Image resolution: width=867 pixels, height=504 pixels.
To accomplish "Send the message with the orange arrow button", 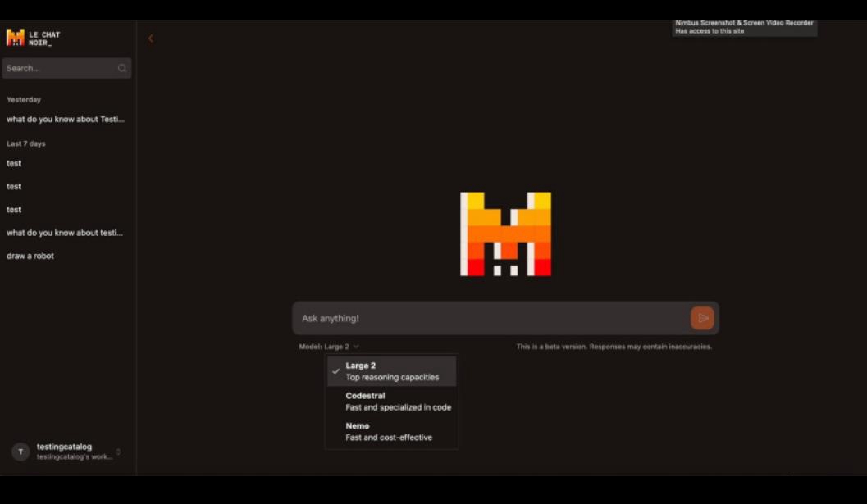I will pos(702,318).
